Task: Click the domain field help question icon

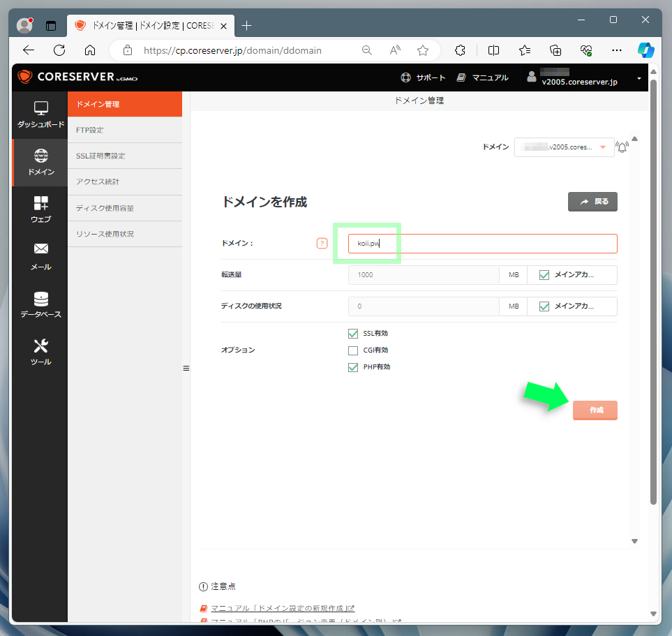Action: coord(322,244)
